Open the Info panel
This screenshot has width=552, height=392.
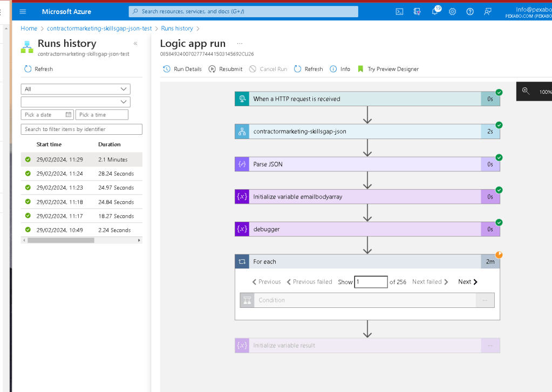(340, 69)
